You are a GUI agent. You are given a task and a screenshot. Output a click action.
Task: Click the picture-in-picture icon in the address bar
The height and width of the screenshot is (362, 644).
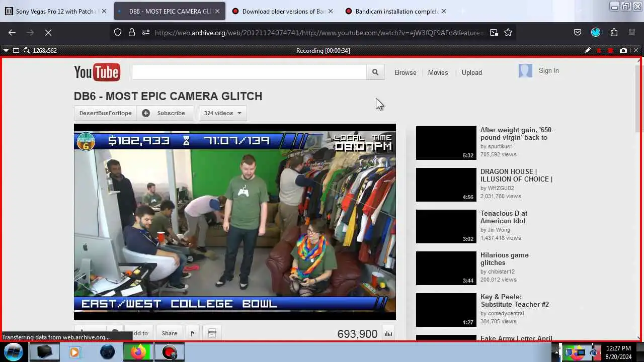point(494,32)
